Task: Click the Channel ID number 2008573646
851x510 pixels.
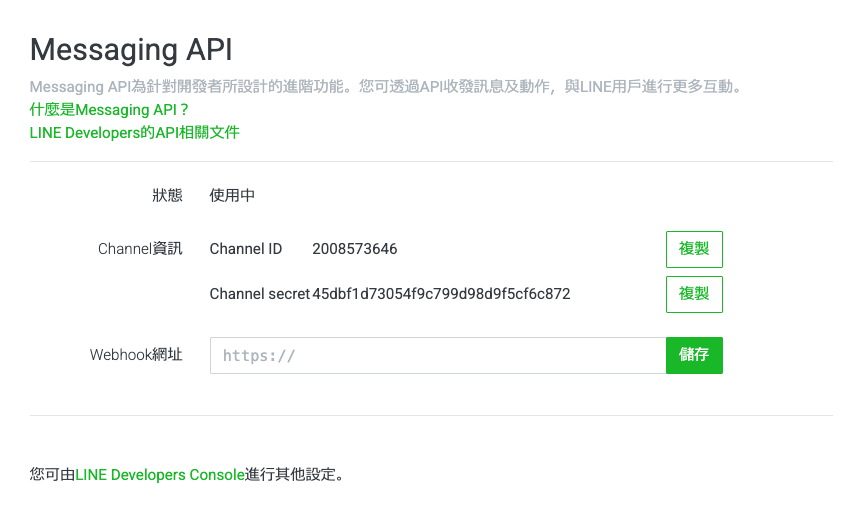Action: 354,249
